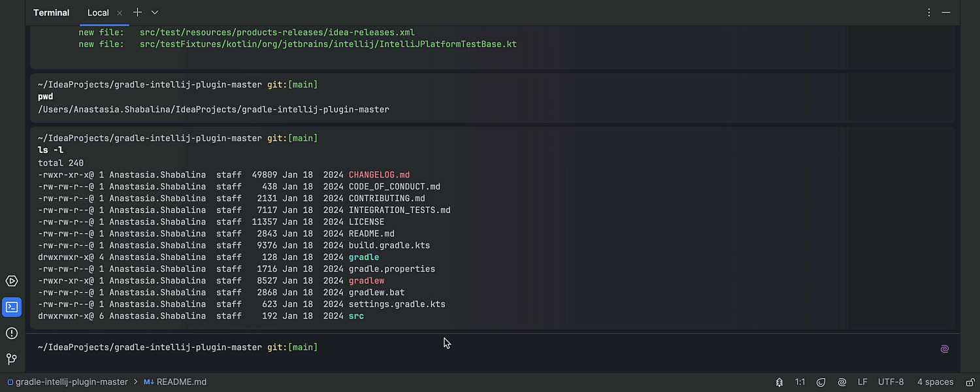Change the 4 spaces indent setting

click(x=935, y=382)
